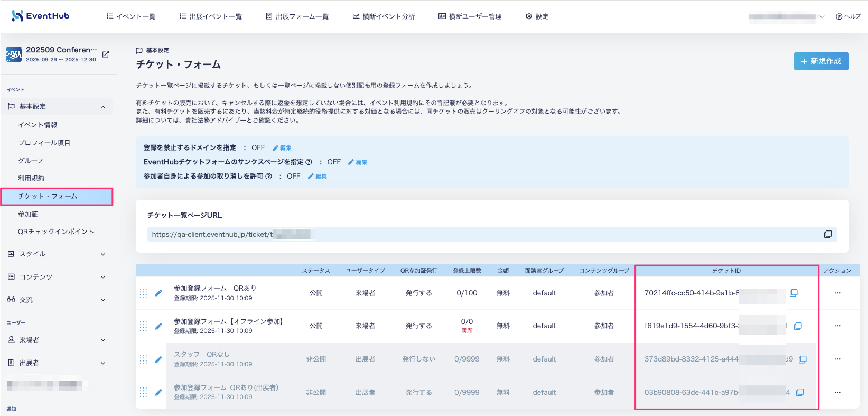Go to グループ in sidebar
The width and height of the screenshot is (868, 416).
pyautogui.click(x=31, y=161)
